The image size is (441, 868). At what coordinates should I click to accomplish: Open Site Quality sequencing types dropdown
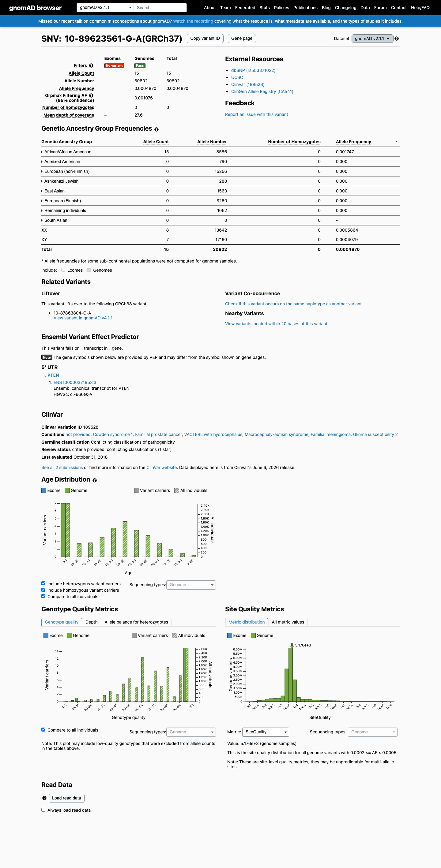click(373, 732)
